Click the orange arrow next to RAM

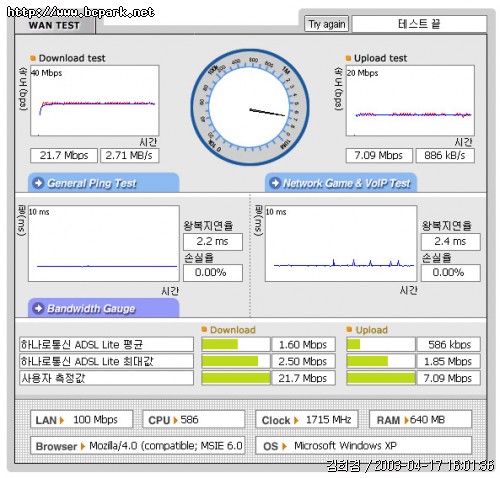coord(406,420)
